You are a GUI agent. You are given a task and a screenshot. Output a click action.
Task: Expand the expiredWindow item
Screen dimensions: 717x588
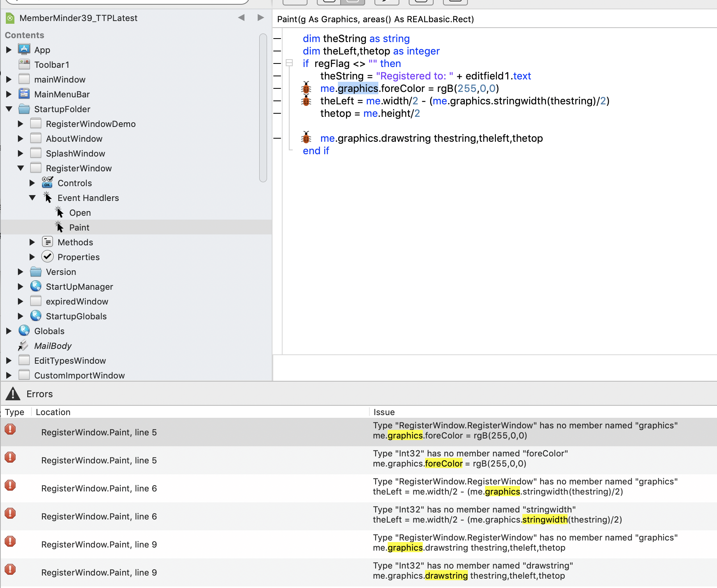[20, 301]
